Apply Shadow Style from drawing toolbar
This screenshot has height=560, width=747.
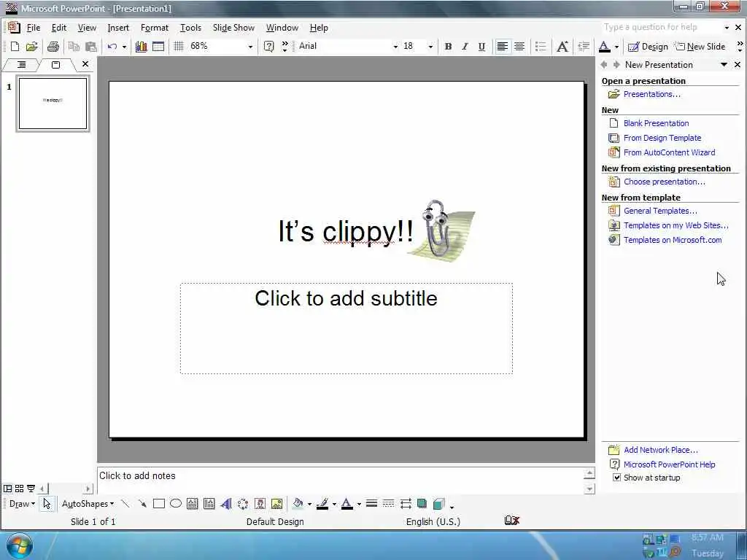(422, 503)
